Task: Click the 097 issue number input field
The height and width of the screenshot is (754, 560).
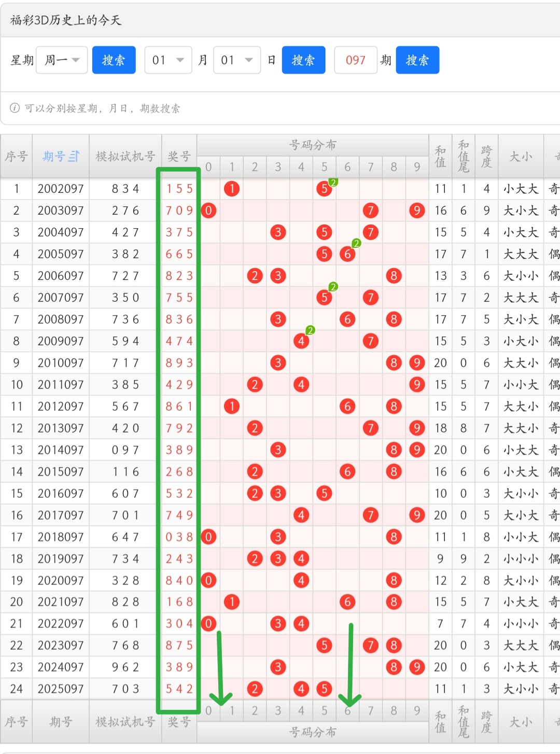Action: pos(356,60)
